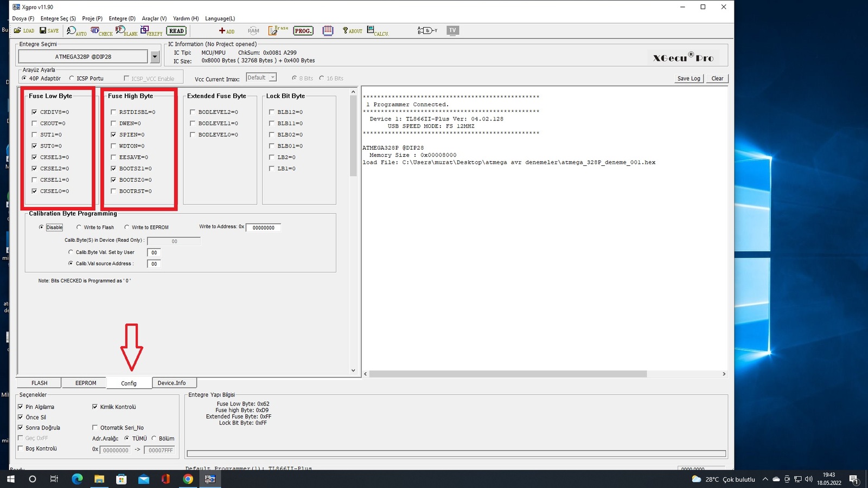Open Microsoft Edge from the taskbar
868x488 pixels.
tap(77, 479)
